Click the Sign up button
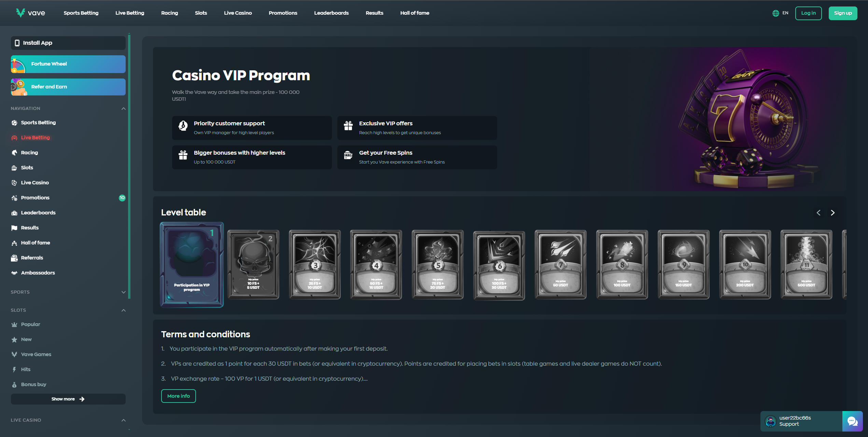 843,13
